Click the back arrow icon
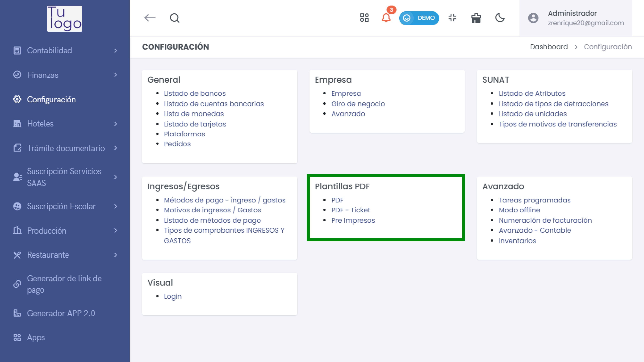The image size is (644, 362). 150,18
